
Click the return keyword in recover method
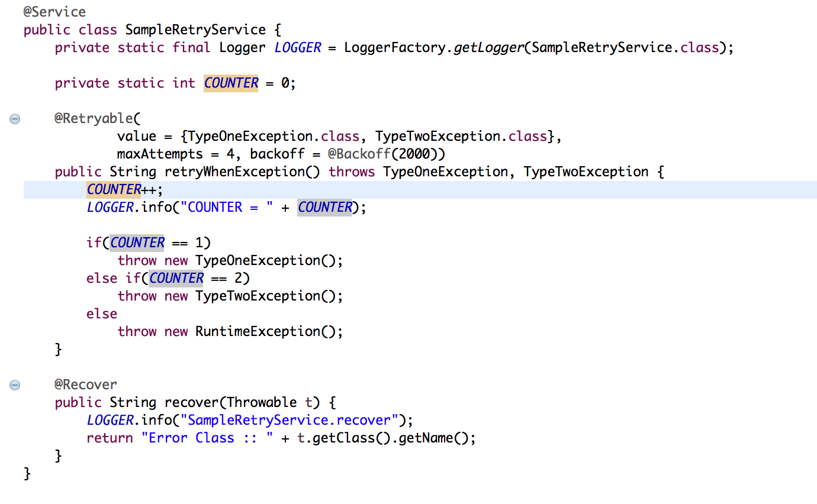coord(110,438)
